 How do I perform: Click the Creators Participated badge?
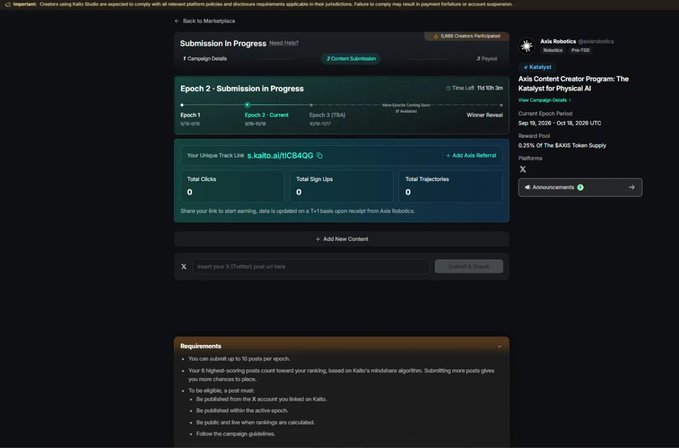point(466,36)
